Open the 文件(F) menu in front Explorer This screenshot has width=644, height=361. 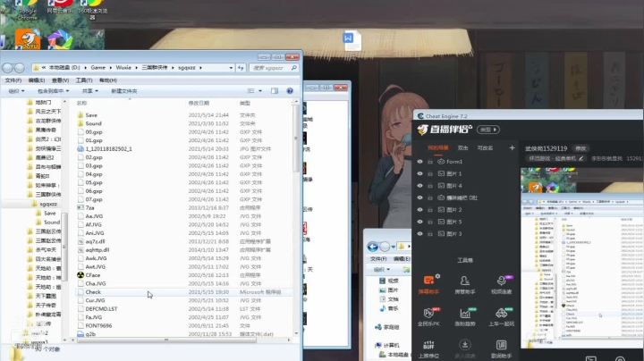point(13,80)
